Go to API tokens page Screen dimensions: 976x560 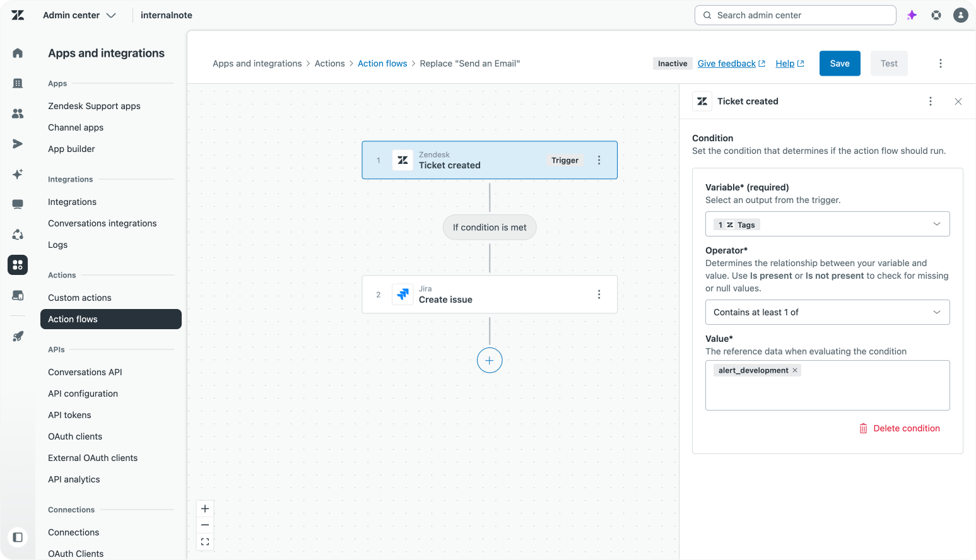69,415
